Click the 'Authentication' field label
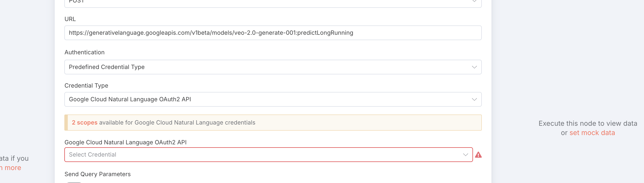Image resolution: width=644 pixels, height=183 pixels. click(x=84, y=52)
